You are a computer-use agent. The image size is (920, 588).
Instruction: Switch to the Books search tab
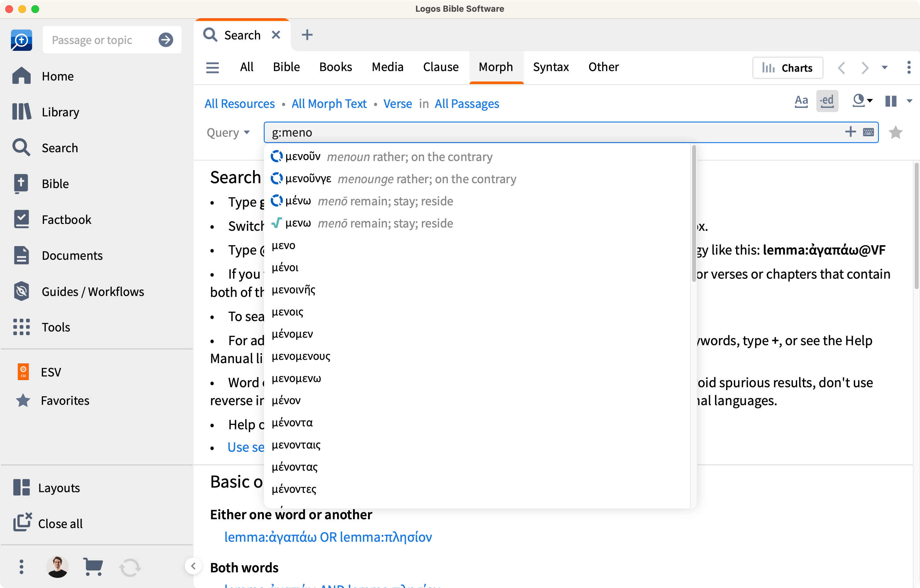(x=335, y=67)
